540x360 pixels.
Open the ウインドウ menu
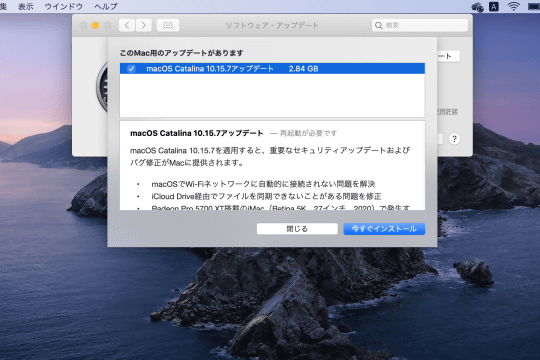pyautogui.click(x=64, y=6)
